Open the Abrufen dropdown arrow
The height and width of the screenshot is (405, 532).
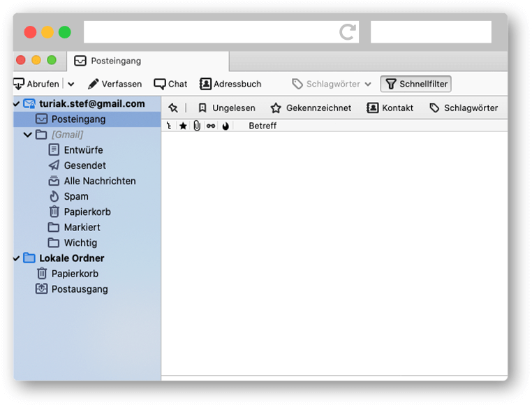[x=71, y=84]
